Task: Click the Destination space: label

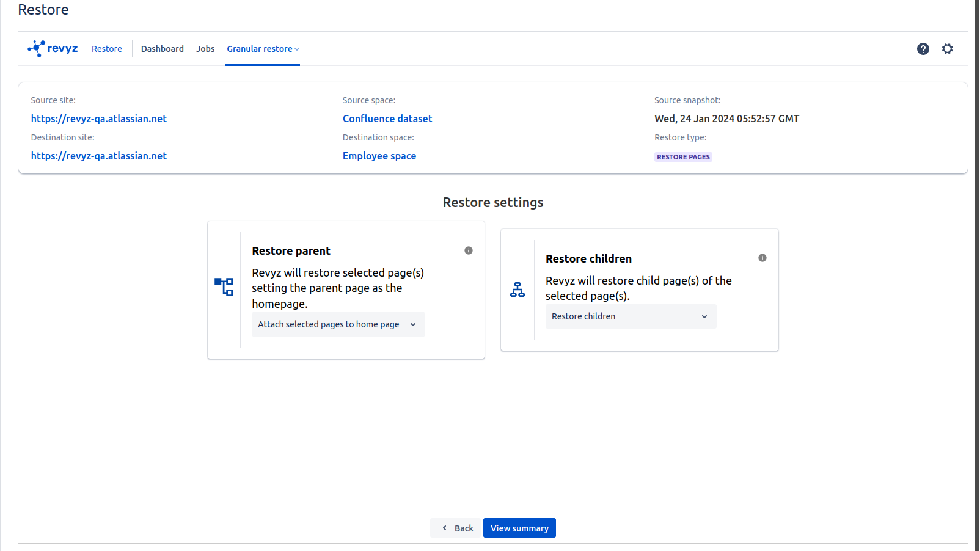Action: click(378, 137)
